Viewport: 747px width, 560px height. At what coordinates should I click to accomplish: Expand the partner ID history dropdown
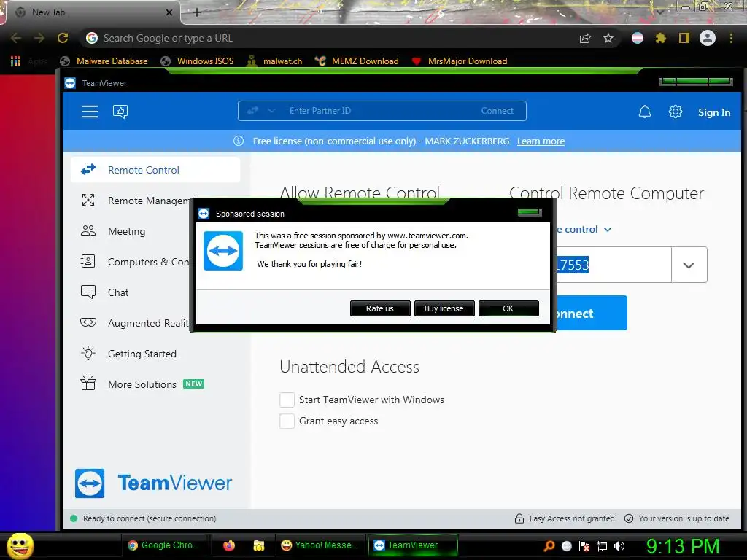pos(689,265)
